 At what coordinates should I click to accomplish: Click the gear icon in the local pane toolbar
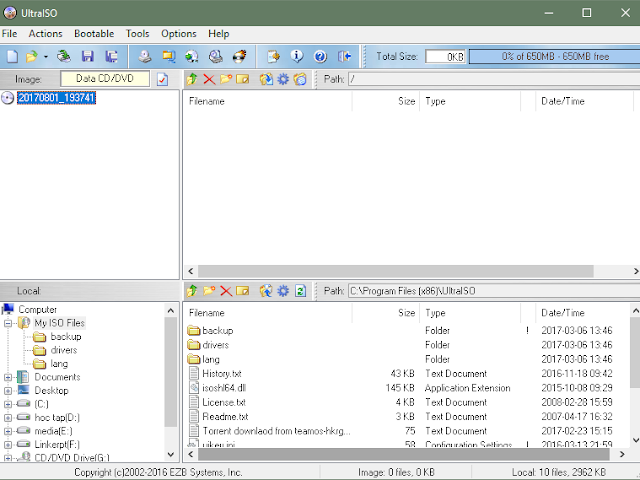[283, 291]
